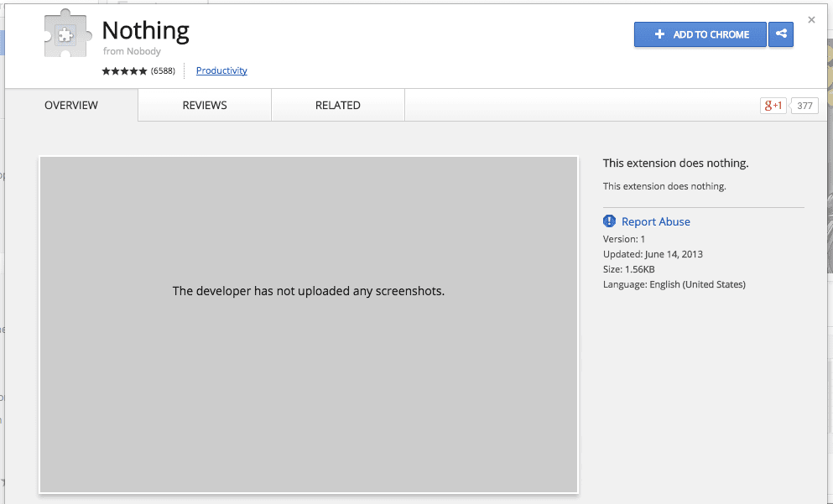This screenshot has width=833, height=504.
Task: Click the 'from Nobody' developer text
Action: [132, 52]
